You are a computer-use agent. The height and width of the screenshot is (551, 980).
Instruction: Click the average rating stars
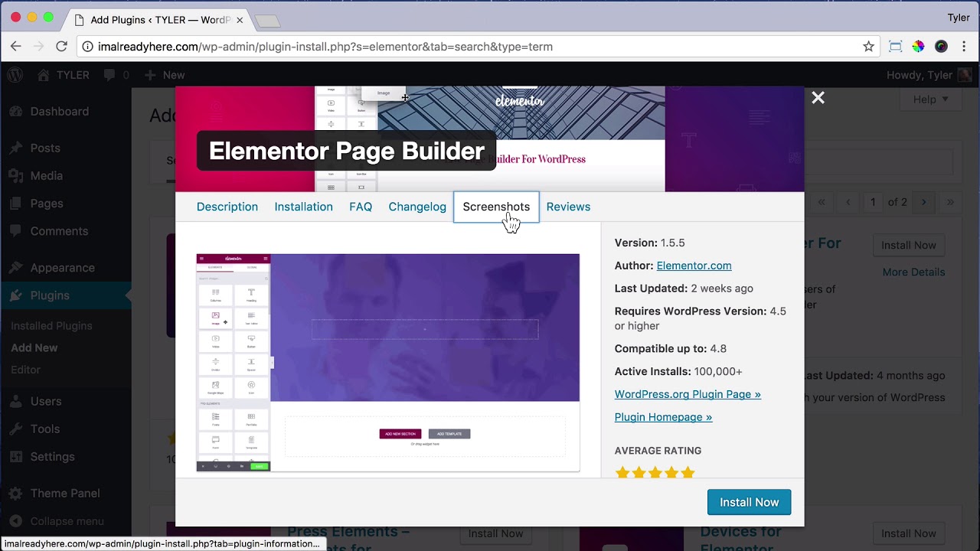(x=655, y=471)
